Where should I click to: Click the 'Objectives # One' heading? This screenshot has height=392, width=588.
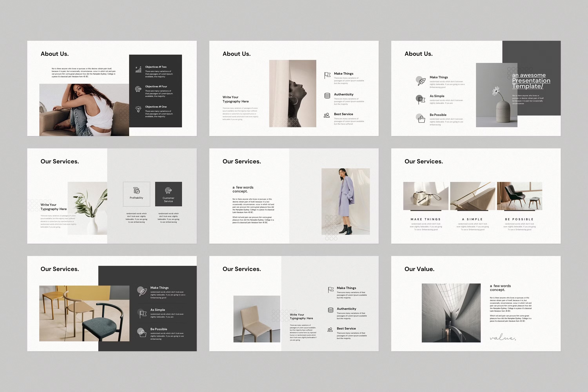coord(156,107)
